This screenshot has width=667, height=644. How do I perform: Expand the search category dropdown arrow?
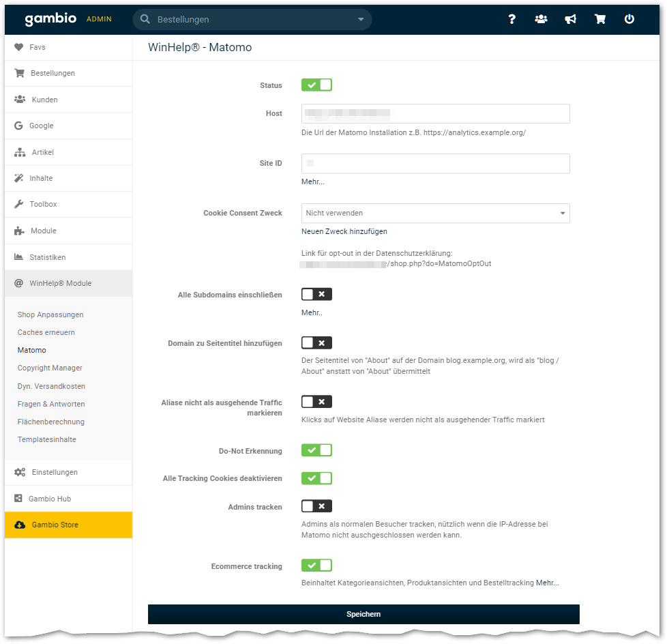click(x=361, y=19)
